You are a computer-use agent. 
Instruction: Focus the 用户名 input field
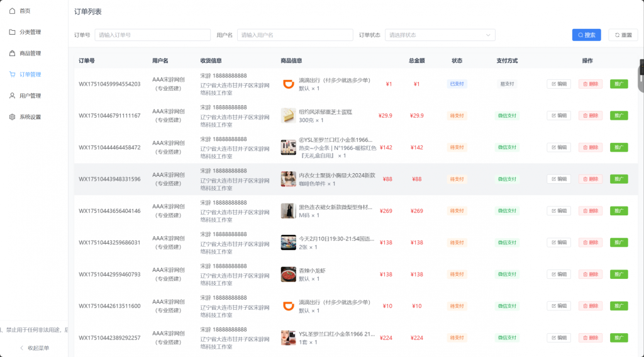295,35
